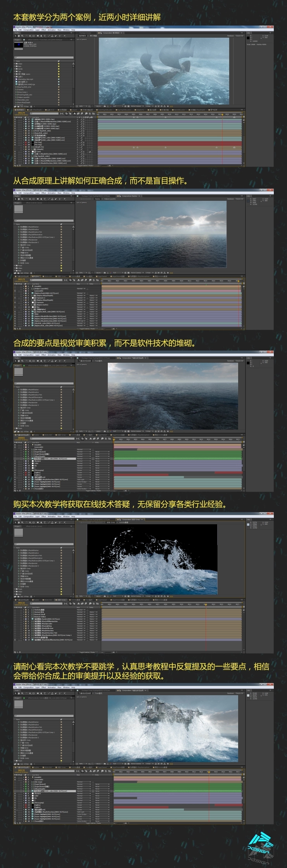Open the Composition menu in the top screenshot
The width and height of the screenshot is (287, 868).
click(28, 30)
